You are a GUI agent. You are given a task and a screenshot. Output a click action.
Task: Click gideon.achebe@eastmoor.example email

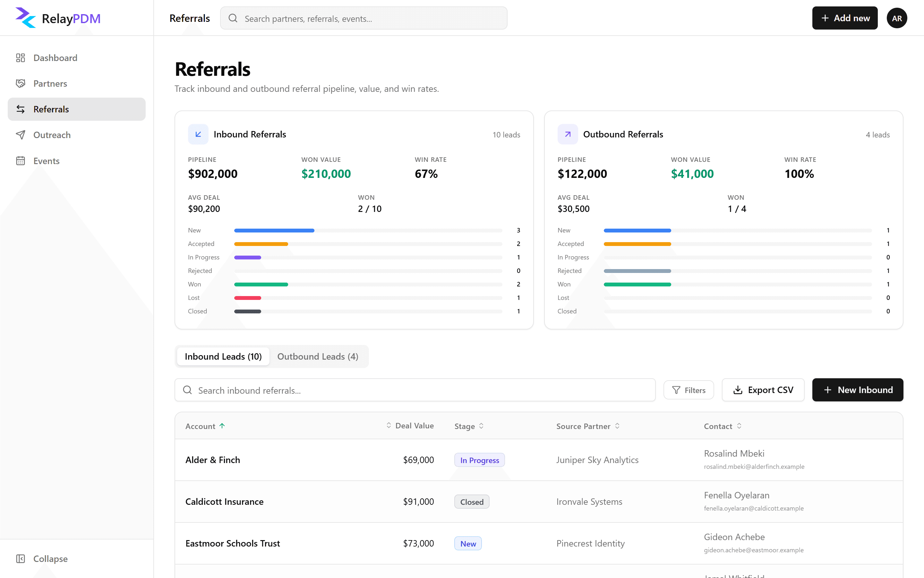point(754,550)
